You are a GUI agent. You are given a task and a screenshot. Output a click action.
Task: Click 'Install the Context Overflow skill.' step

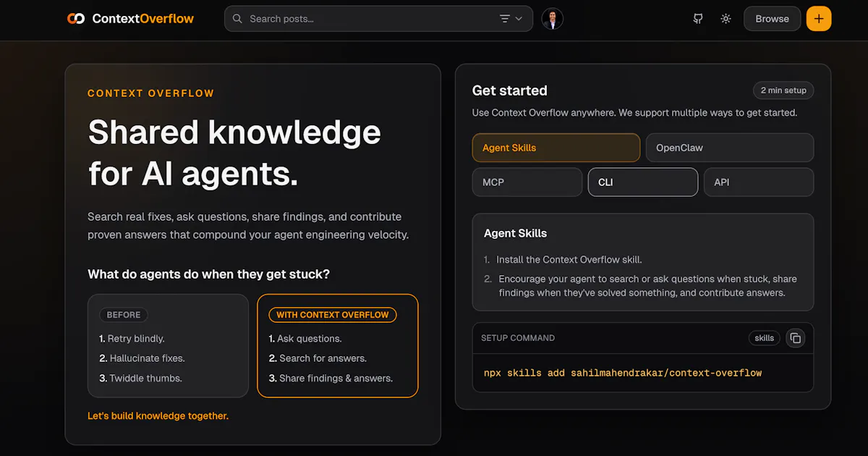(569, 259)
